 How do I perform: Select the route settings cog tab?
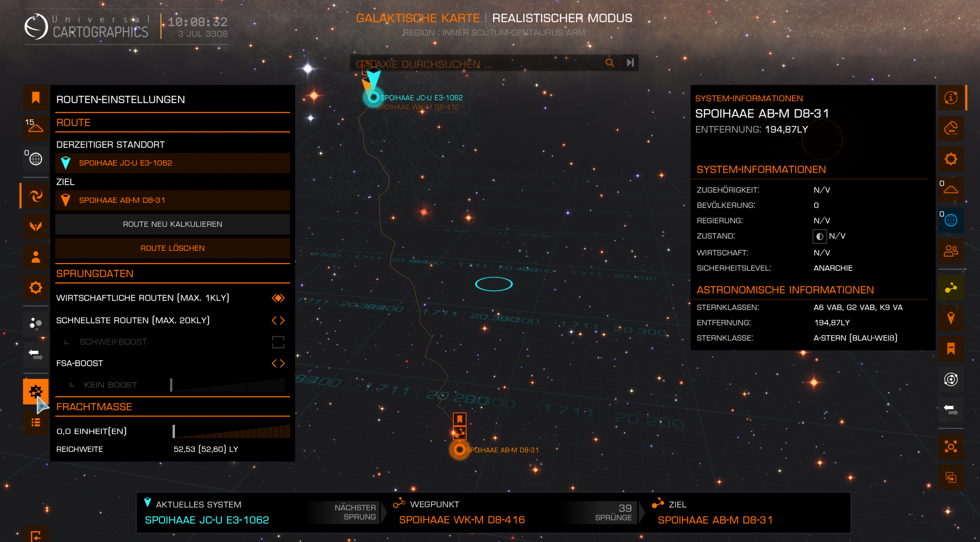click(x=36, y=391)
